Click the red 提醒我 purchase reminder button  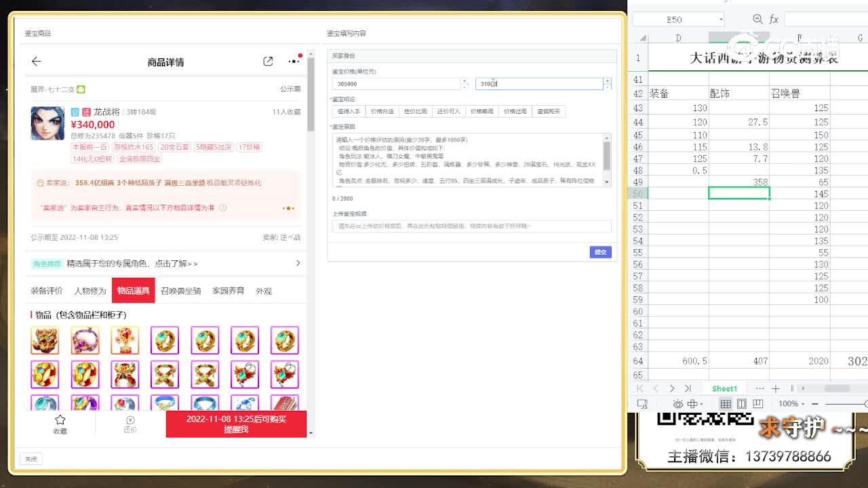click(x=236, y=424)
